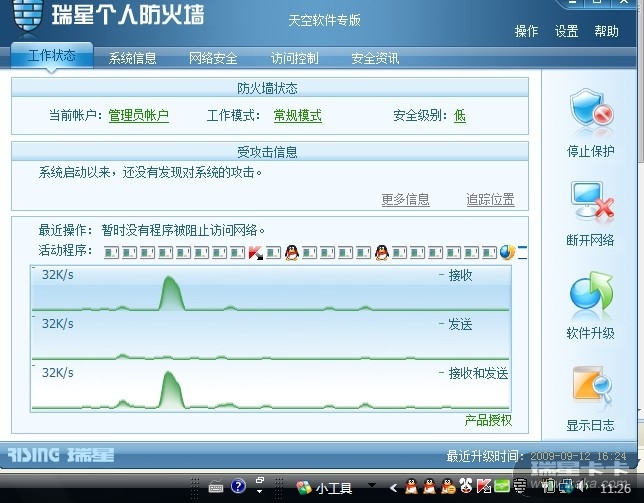
Task: Open the 操作 menu
Action: tap(526, 31)
